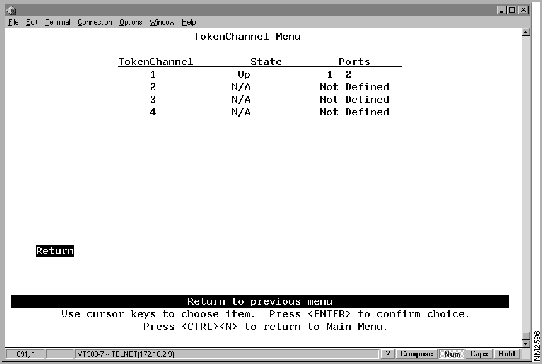Click TokenChannel 2 row number
Viewport: 542px width, 364px height.
click(153, 87)
